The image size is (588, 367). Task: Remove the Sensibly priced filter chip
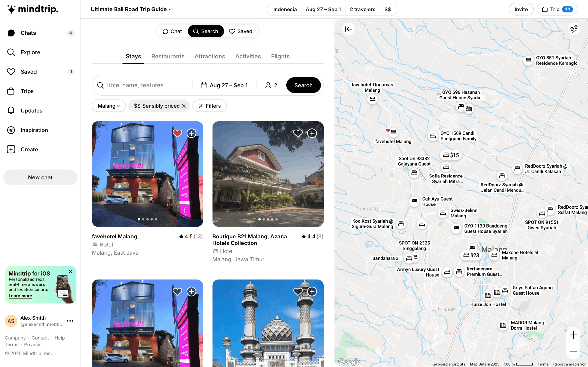click(184, 106)
